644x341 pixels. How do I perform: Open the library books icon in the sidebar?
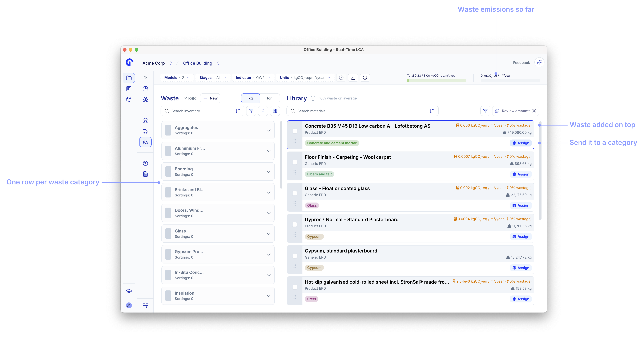point(129,89)
